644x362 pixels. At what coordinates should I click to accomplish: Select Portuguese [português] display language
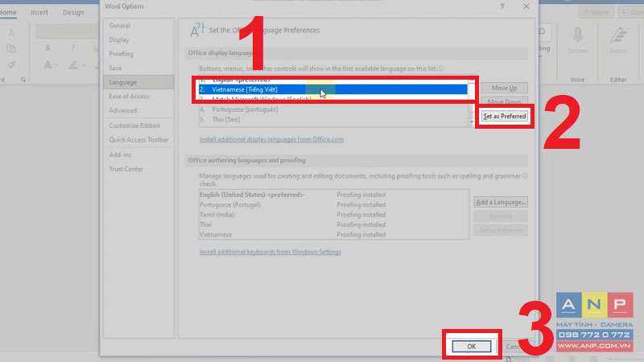pos(332,109)
